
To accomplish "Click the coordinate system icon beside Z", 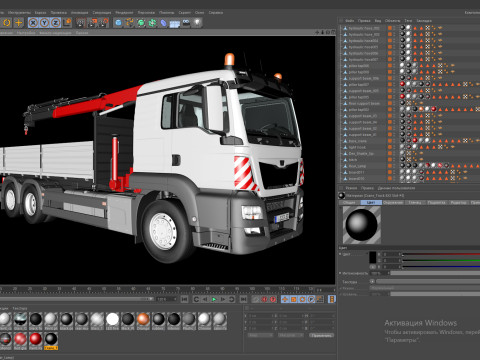I will (67, 23).
